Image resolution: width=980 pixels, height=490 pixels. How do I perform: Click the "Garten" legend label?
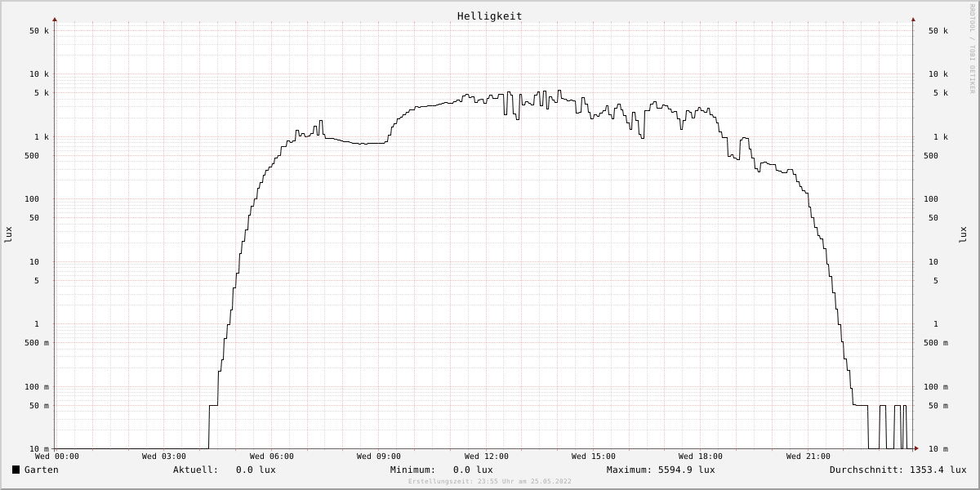[x=42, y=470]
